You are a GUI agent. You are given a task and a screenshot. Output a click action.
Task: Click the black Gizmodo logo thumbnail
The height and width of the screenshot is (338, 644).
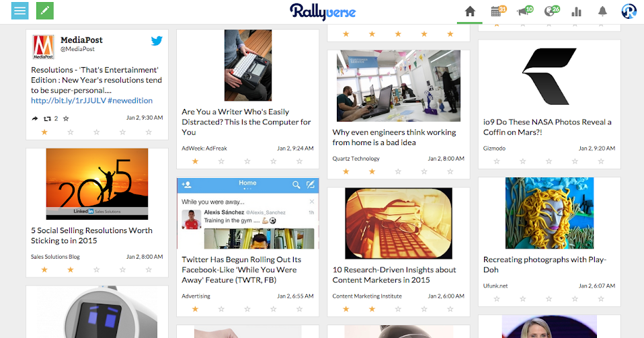(549, 77)
